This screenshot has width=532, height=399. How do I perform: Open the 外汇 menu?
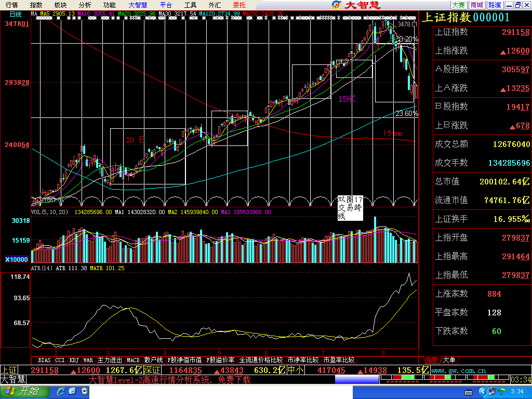pos(215,5)
